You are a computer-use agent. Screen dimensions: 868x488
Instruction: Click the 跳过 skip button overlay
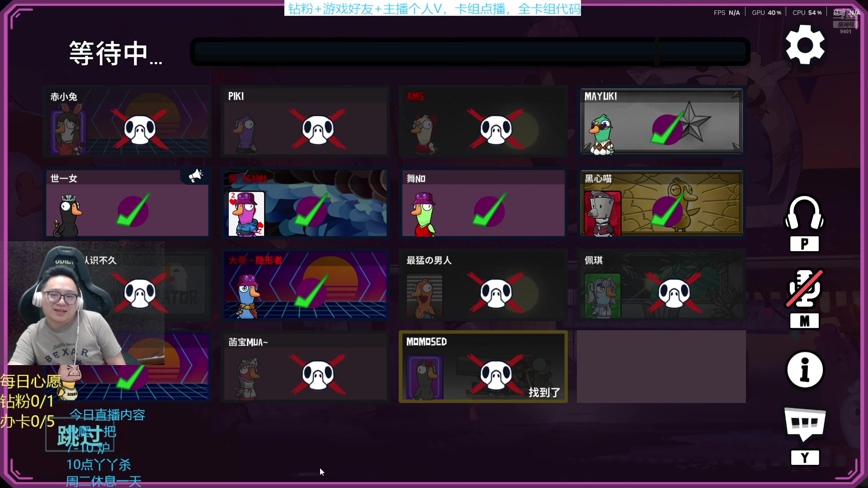click(x=80, y=436)
